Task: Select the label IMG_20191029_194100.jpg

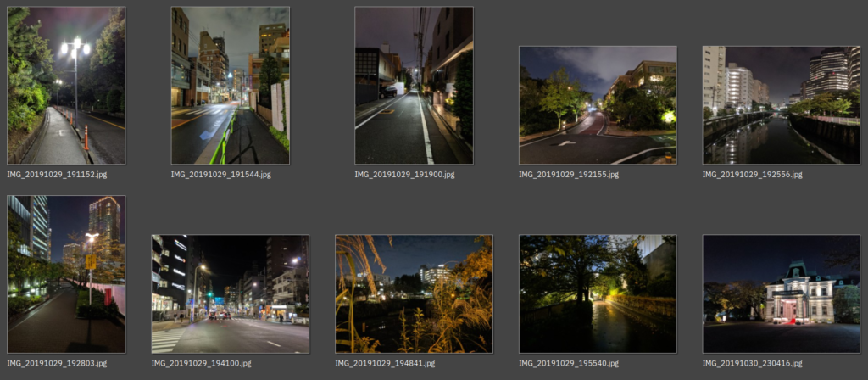Action: coord(202,363)
